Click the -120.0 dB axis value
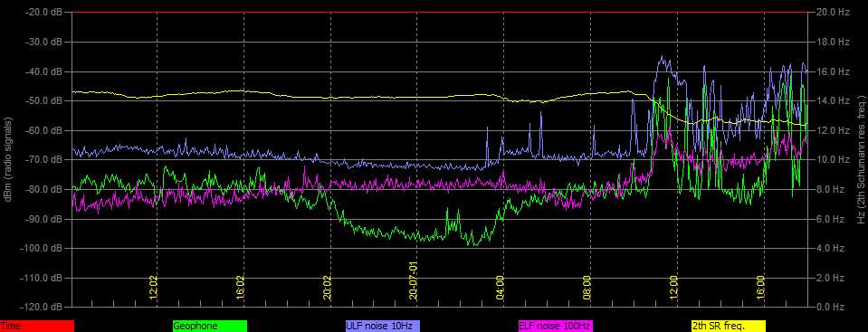Screen dimensions: 868x332 tap(43, 307)
